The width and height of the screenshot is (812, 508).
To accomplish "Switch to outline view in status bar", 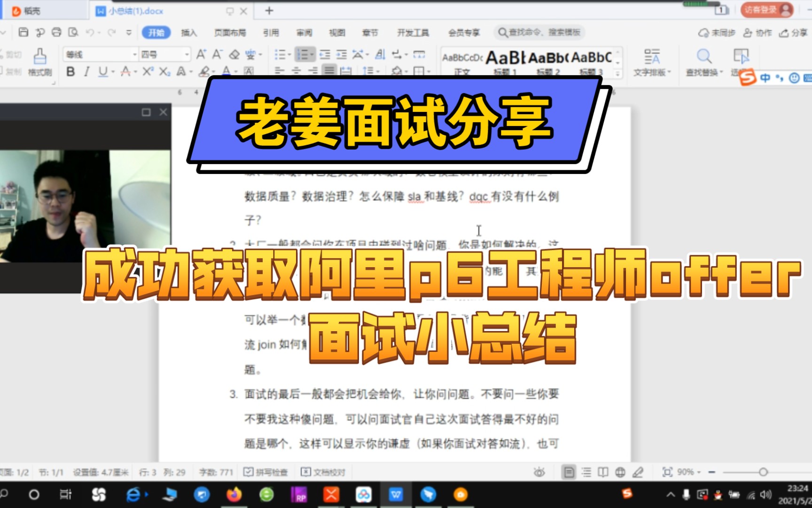I will (586, 472).
